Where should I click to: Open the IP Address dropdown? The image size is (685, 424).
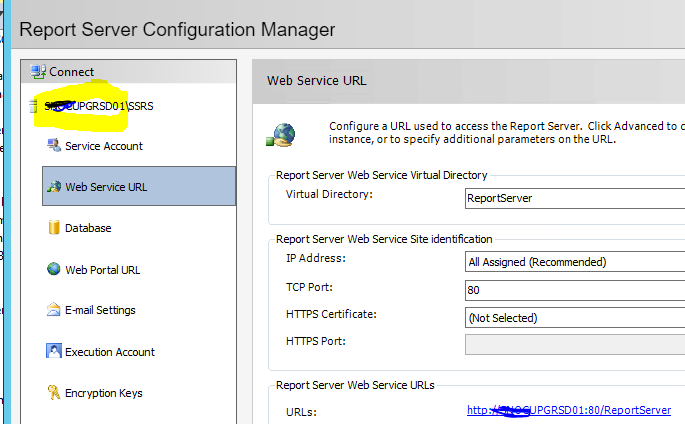575,262
